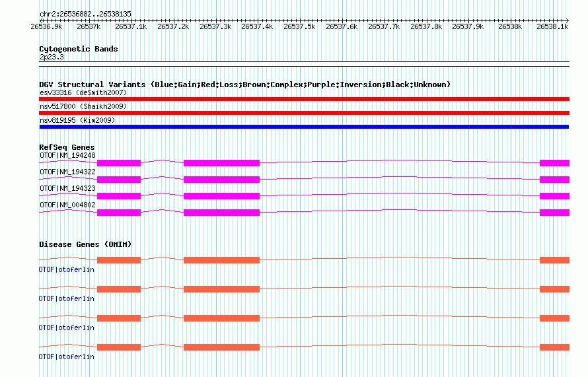Click the 26538k ruler label
The width and height of the screenshot is (588, 377).
click(510, 26)
